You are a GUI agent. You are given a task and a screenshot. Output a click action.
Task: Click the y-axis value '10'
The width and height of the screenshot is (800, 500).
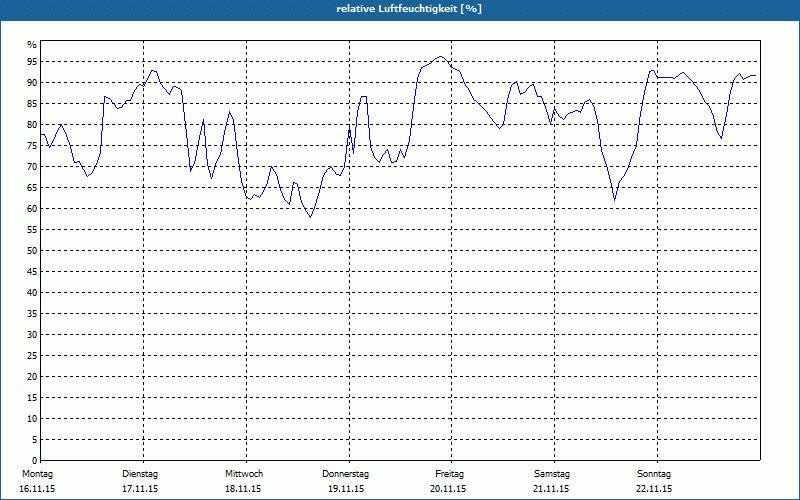[x=32, y=418]
